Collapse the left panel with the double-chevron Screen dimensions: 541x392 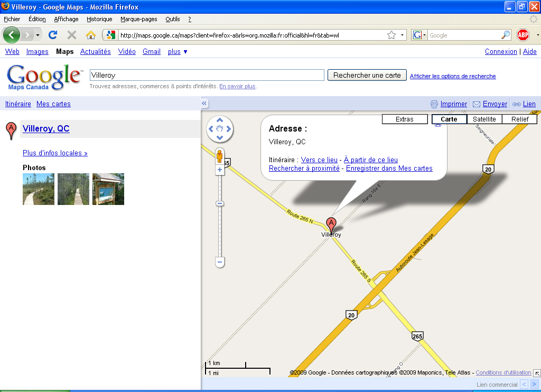pos(204,103)
